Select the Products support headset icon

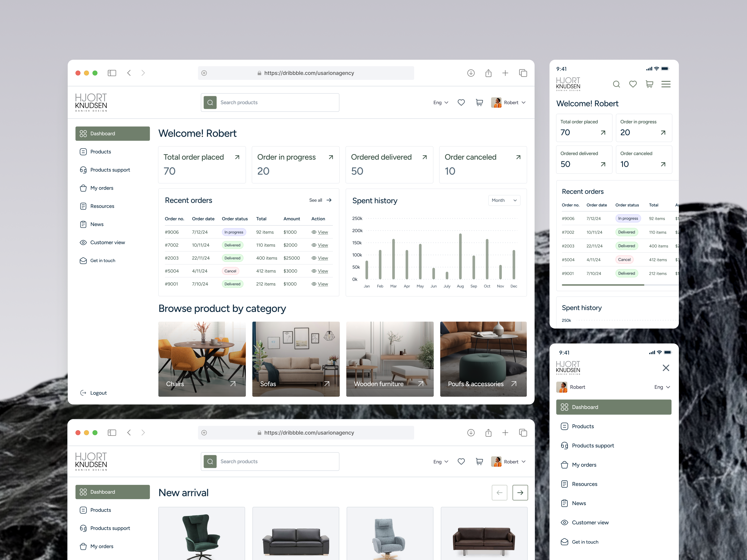83,170
